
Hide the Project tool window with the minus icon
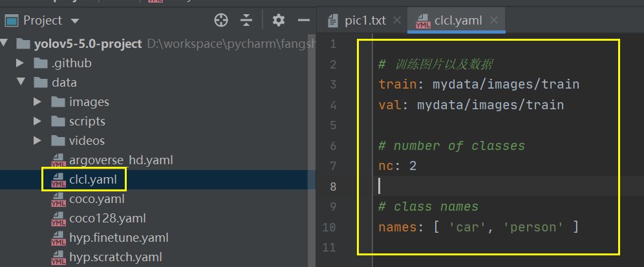pyautogui.click(x=303, y=20)
